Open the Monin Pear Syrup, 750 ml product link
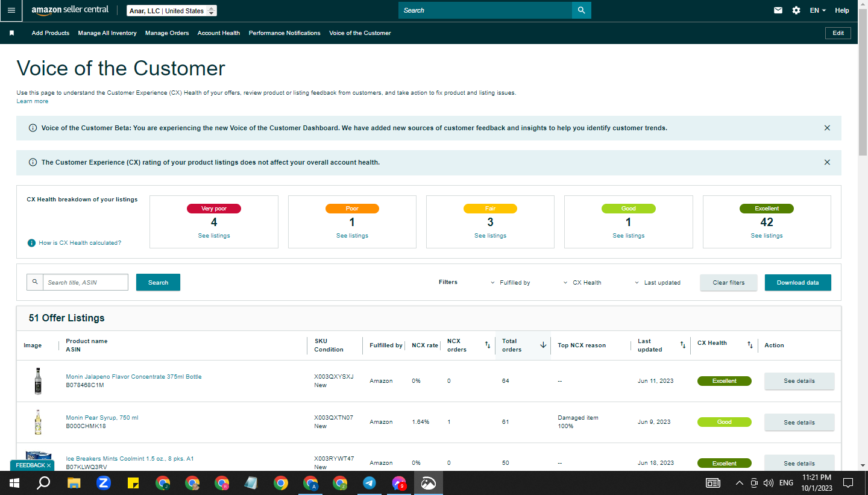Viewport: 868px width, 495px height. 102,418
